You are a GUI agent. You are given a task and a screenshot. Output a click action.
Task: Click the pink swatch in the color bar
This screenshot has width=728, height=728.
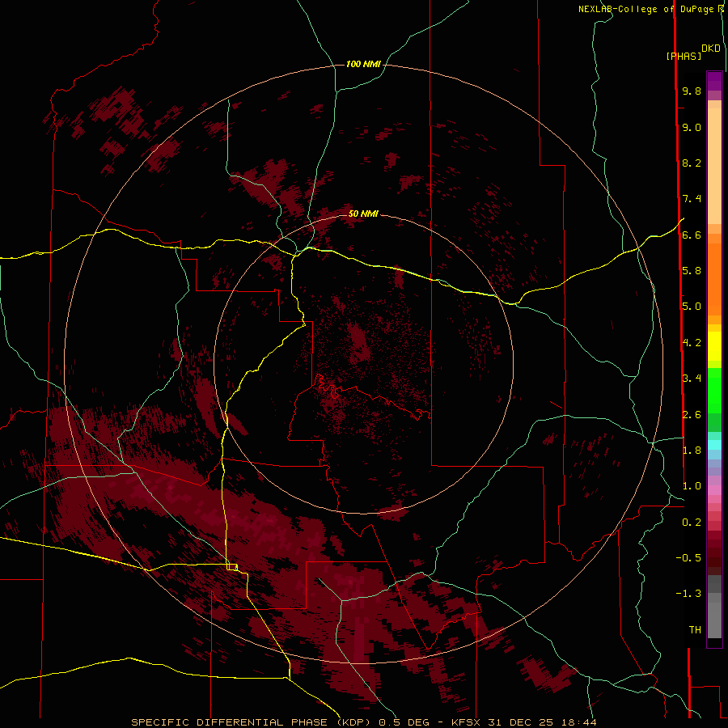click(714, 490)
